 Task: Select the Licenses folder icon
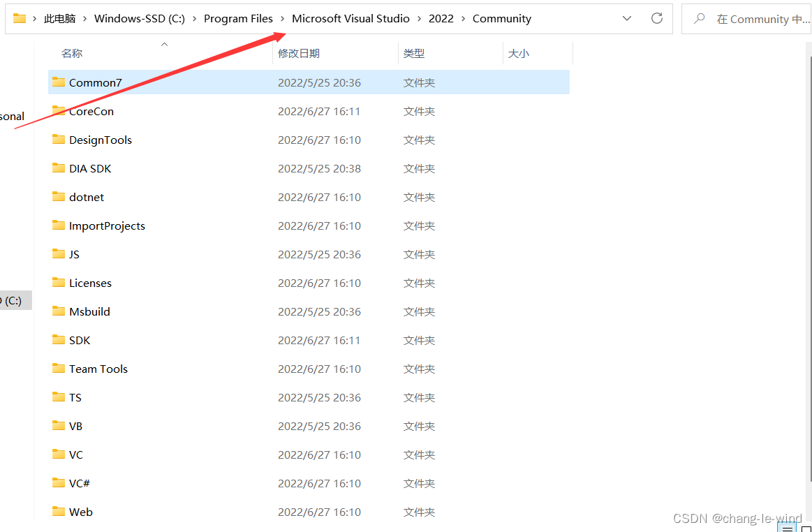(x=59, y=282)
